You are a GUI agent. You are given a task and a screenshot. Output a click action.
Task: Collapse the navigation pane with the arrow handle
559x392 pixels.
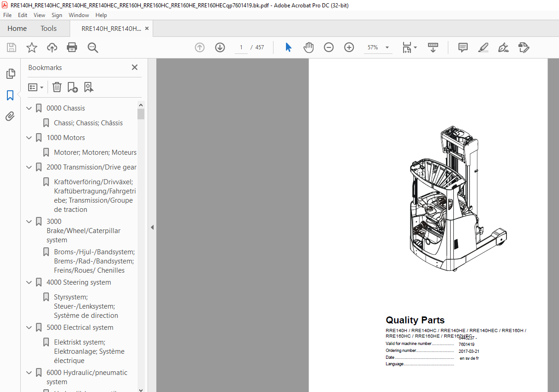pos(152,227)
